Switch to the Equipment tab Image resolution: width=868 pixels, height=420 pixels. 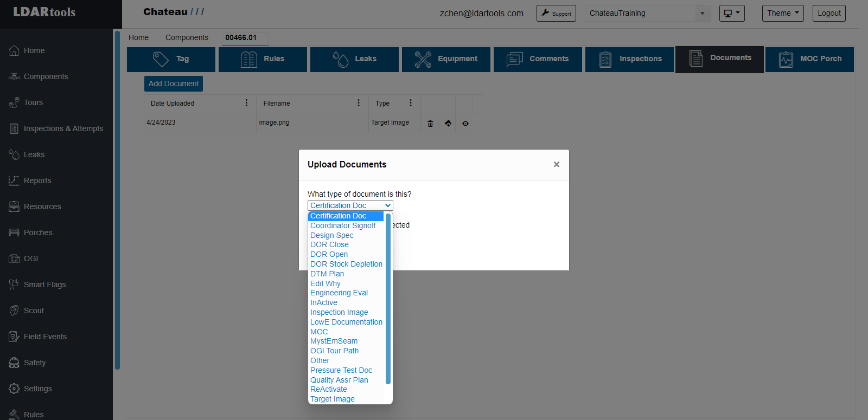[x=446, y=59]
